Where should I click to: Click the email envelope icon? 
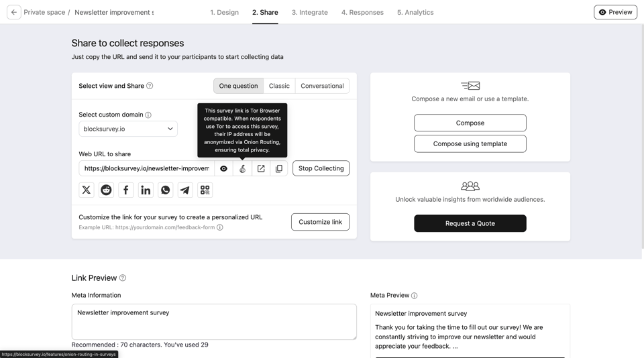tap(470, 85)
